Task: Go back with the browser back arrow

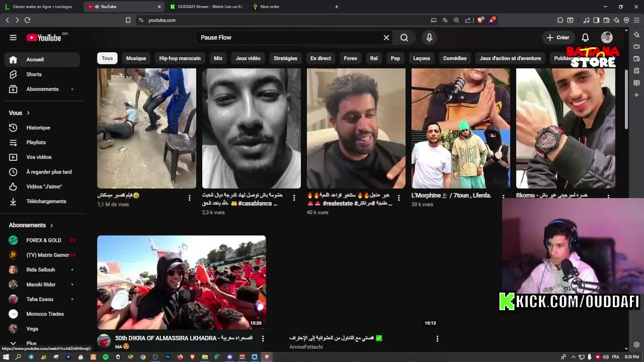Action: (7, 20)
